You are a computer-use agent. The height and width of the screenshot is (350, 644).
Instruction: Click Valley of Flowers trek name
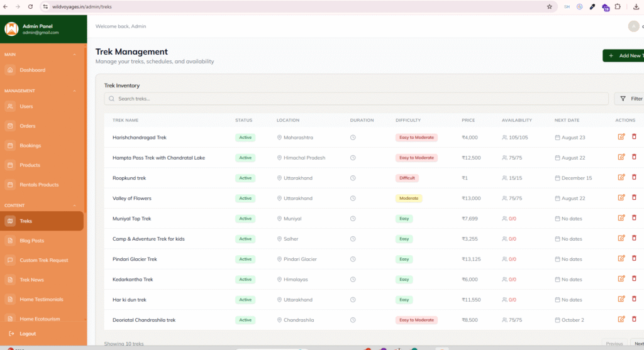(x=132, y=198)
